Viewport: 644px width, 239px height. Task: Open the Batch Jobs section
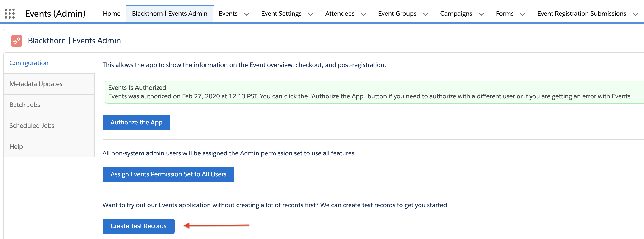point(25,105)
